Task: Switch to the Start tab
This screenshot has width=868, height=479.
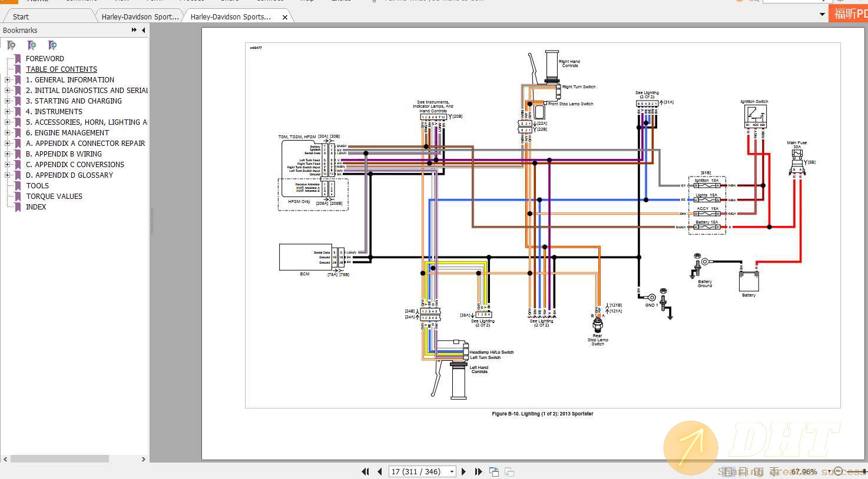Action: point(21,16)
